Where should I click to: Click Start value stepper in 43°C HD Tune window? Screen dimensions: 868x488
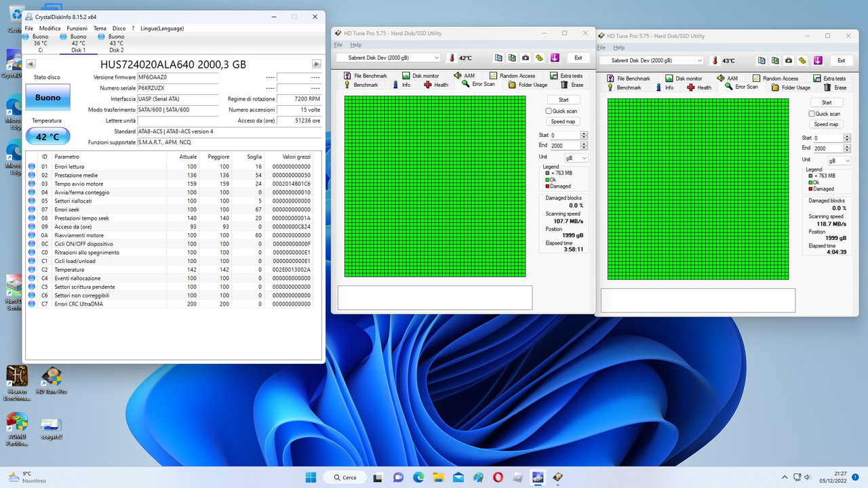click(847, 138)
